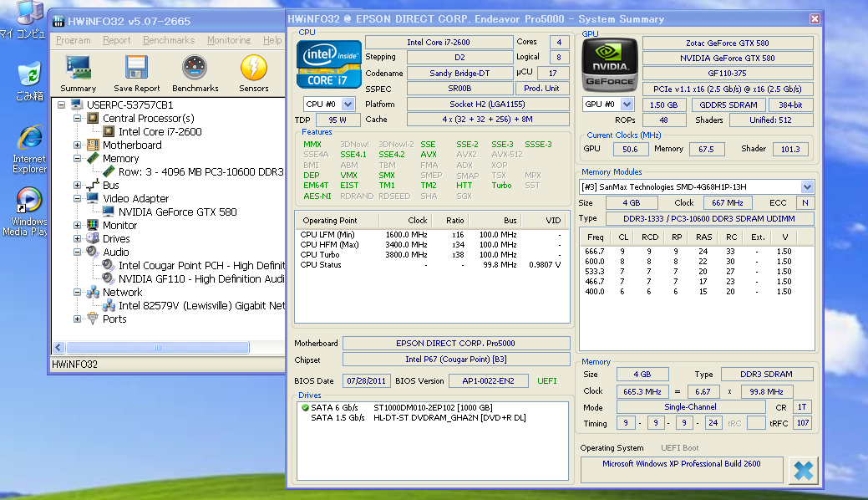Click the BIOS Date field 07/28/2011
Image resolution: width=868 pixels, height=500 pixels.
click(x=366, y=380)
